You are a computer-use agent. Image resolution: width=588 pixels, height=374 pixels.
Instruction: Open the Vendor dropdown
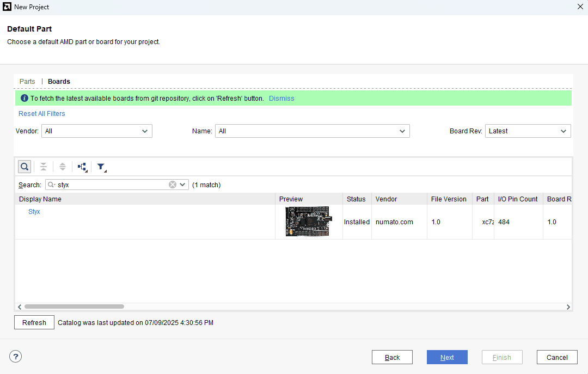pyautogui.click(x=97, y=131)
